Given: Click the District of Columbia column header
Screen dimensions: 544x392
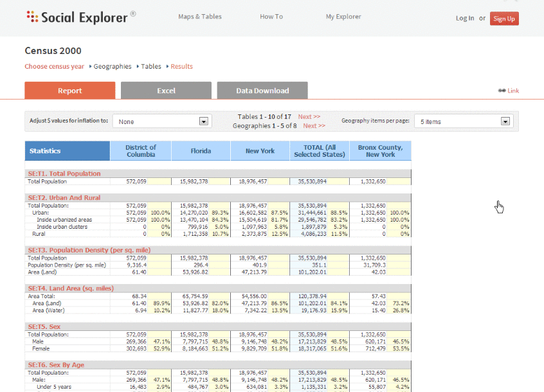Looking at the screenshot, I should [x=141, y=151].
